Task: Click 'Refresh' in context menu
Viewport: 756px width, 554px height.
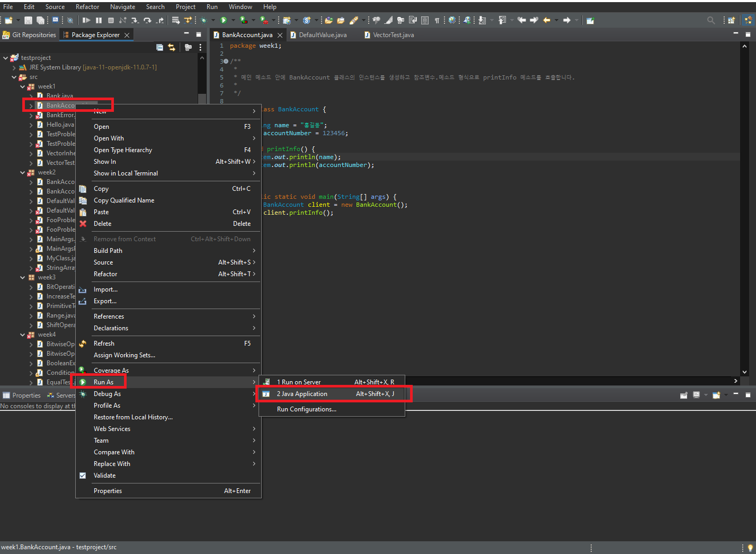Action: [168, 344]
